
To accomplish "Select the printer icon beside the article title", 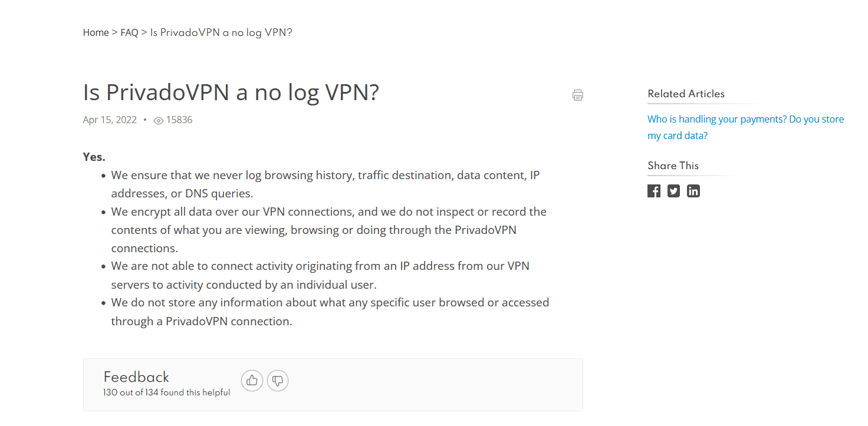I will coord(577,95).
